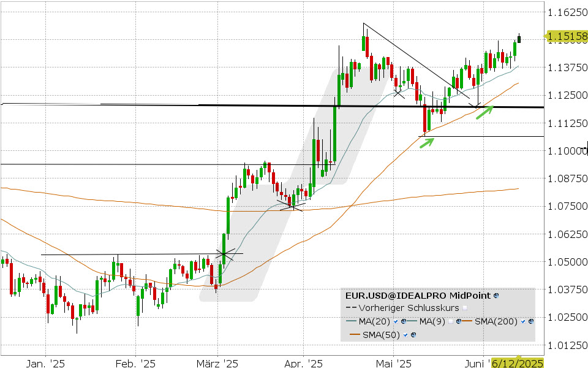Image resolution: width=588 pixels, height=368 pixels.
Task: Click the EUR.USD@IDEALPRO MidPoint legend title
Action: pos(418,296)
